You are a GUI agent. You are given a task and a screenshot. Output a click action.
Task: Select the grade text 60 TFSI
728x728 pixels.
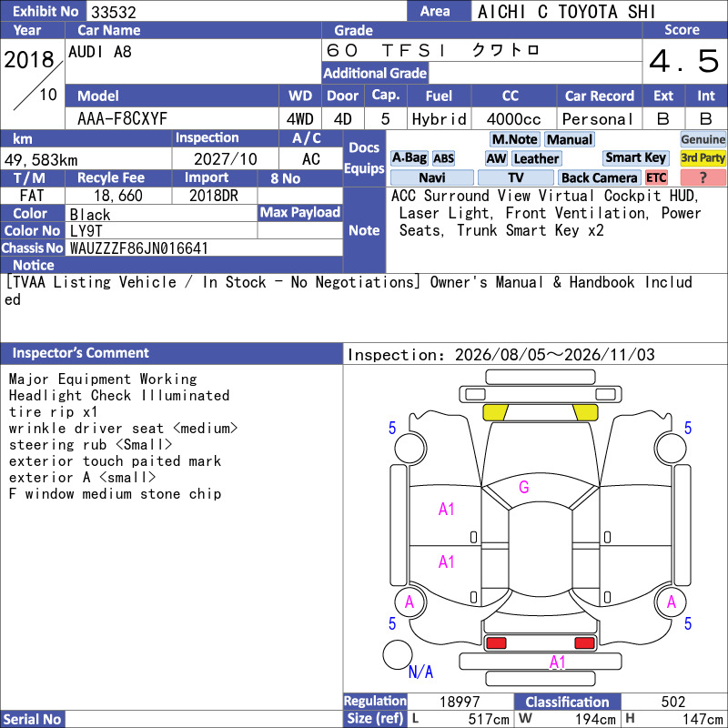(385, 50)
